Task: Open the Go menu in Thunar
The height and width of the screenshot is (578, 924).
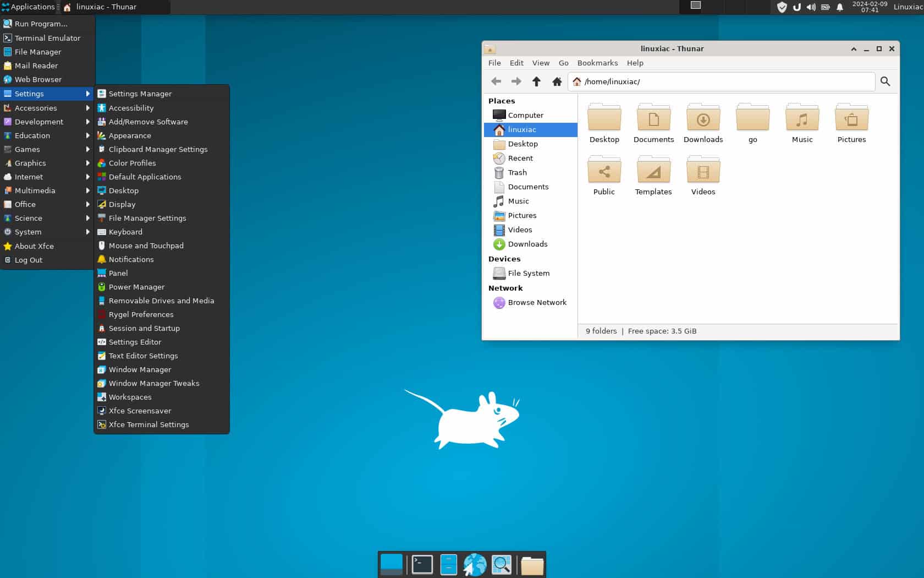Action: 563,63
